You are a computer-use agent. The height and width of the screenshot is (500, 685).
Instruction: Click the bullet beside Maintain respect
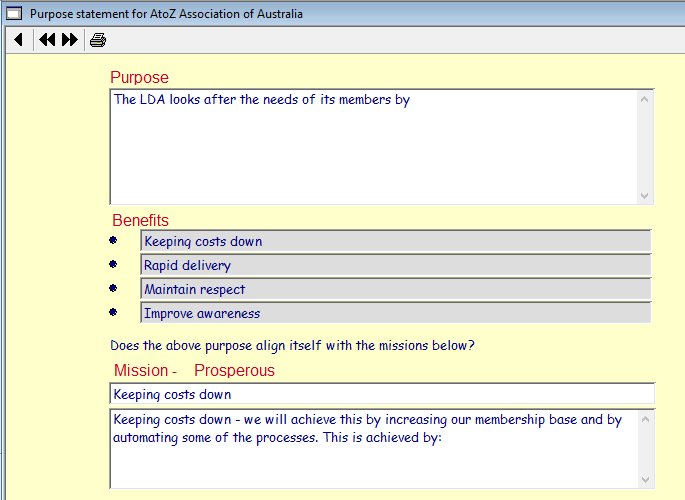[x=113, y=289]
